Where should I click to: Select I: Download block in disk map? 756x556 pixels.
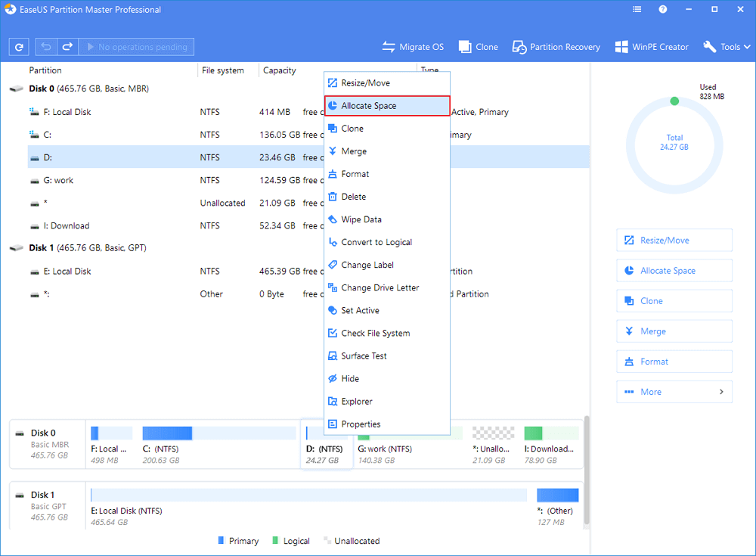tap(551, 445)
